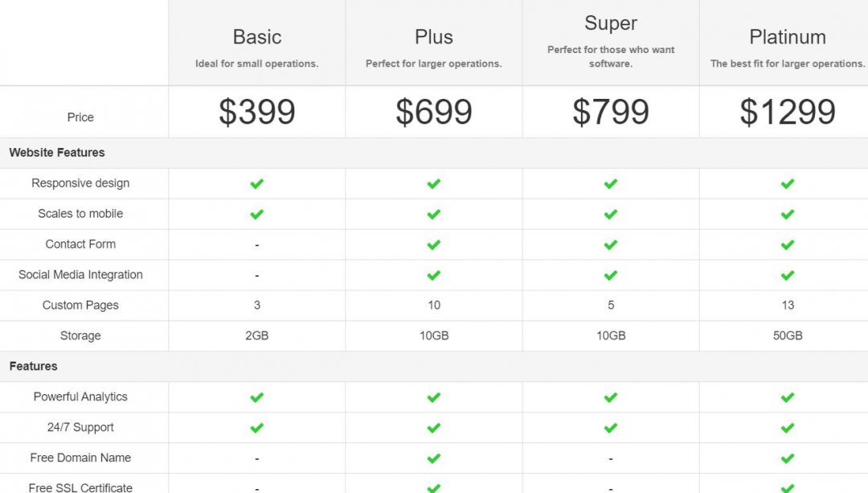Click the $1299 Platinum price
Screen dimensions: 868x493
(x=788, y=111)
